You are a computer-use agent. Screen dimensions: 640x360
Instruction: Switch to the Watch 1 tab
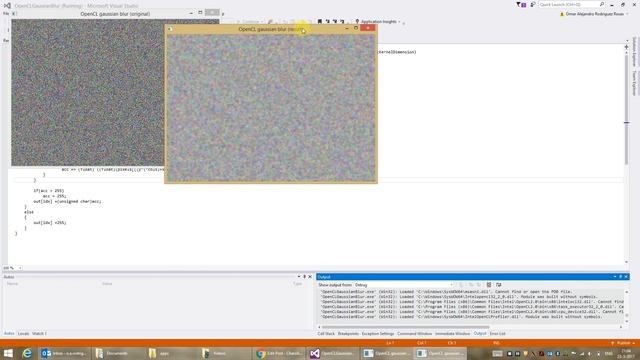point(39,333)
